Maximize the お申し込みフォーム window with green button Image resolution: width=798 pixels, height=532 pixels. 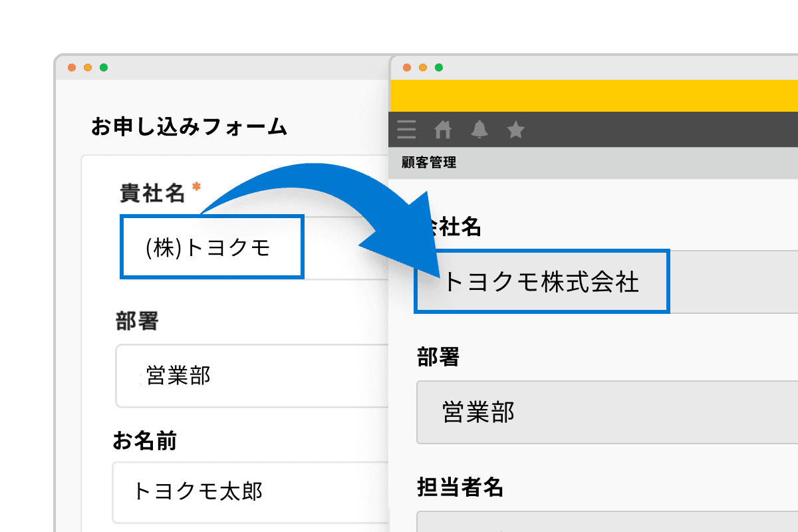click(104, 67)
